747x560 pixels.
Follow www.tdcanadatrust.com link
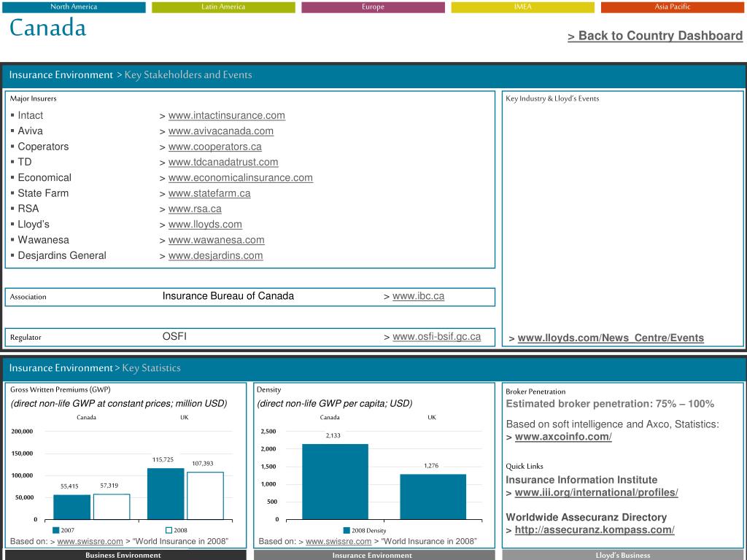223,162
